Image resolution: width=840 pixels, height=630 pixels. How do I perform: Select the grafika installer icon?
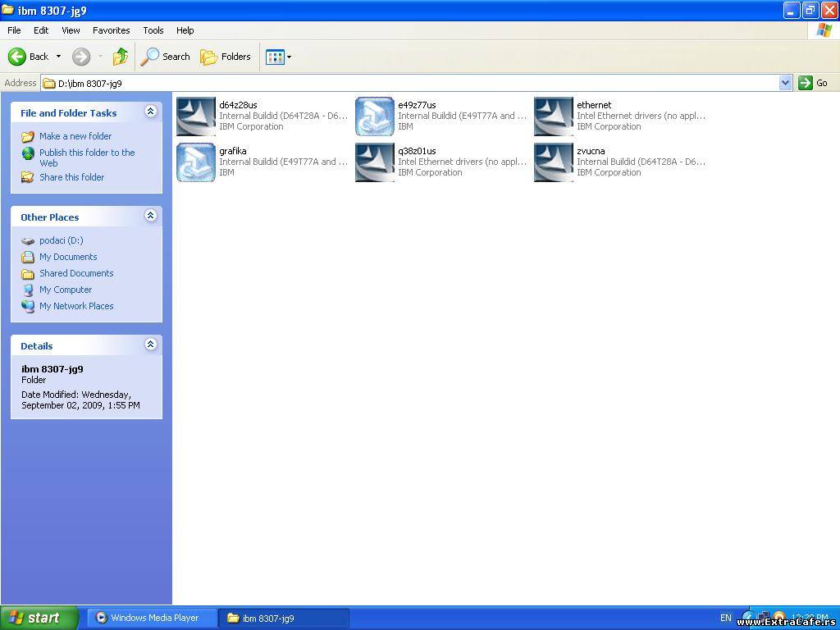196,162
